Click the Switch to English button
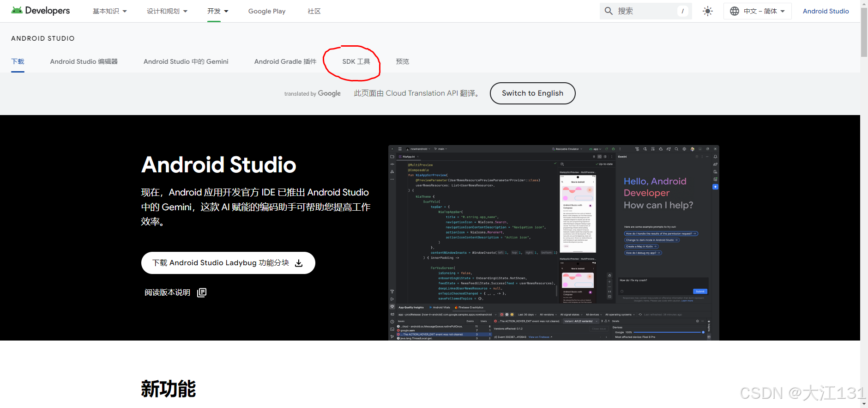 (x=532, y=93)
